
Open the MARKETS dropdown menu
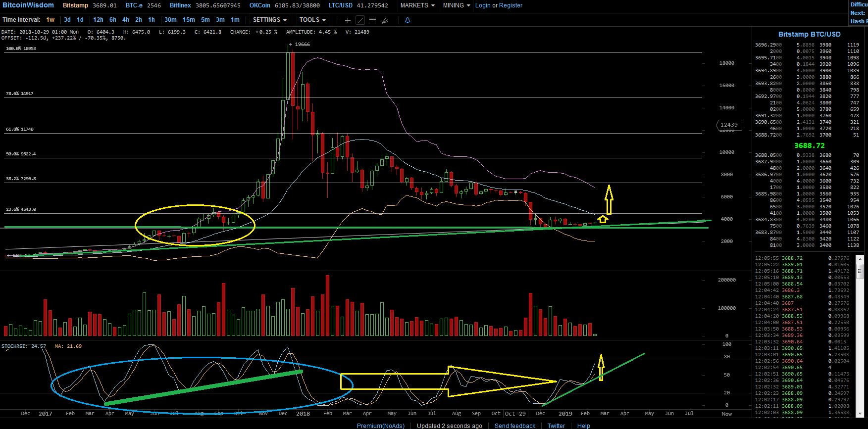pyautogui.click(x=417, y=5)
